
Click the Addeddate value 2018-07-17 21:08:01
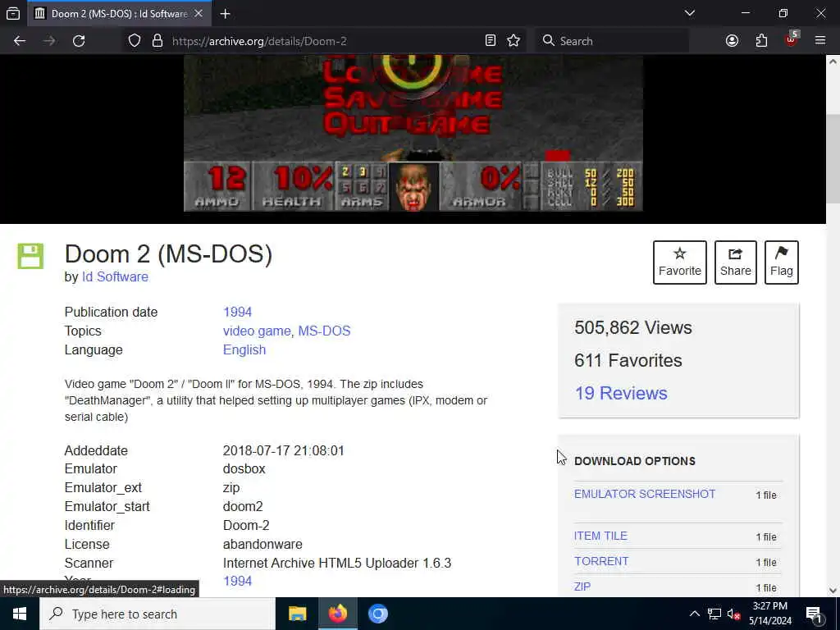283,451
